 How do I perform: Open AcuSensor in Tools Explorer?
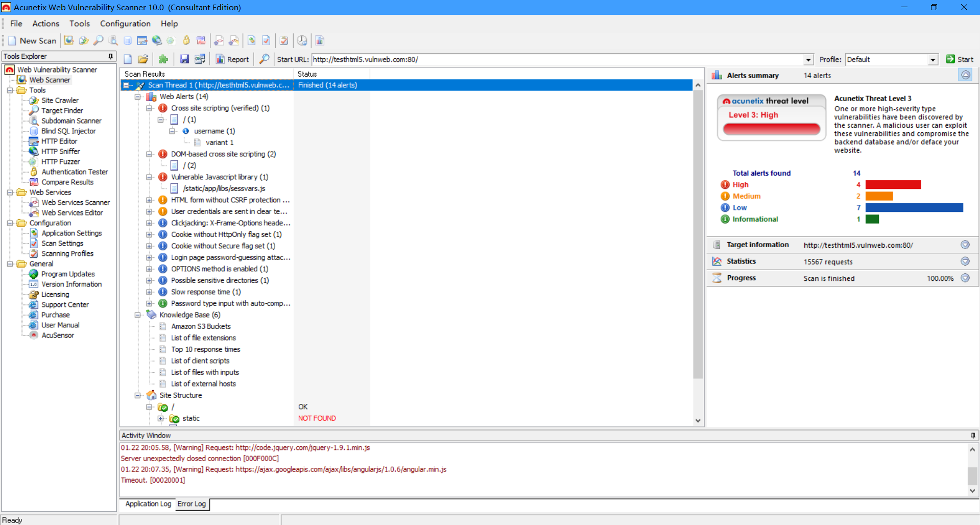(x=58, y=336)
